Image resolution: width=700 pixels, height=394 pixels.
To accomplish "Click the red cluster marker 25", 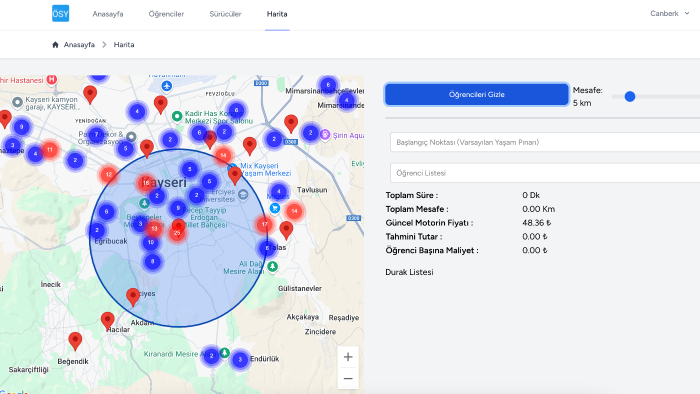I will point(177,232).
